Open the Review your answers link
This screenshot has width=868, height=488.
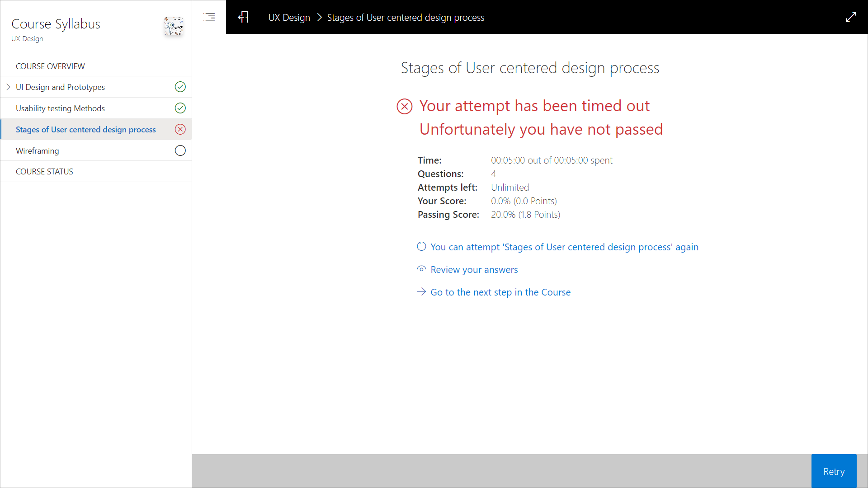474,270
